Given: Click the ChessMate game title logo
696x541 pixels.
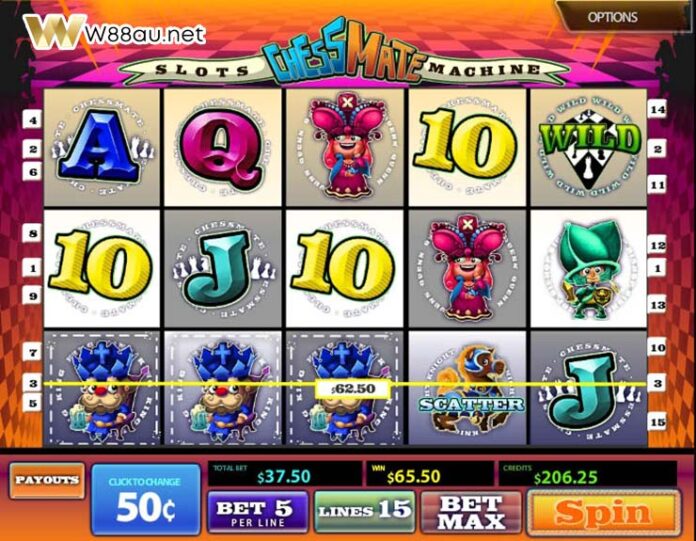Looking at the screenshot, I should click(344, 52).
